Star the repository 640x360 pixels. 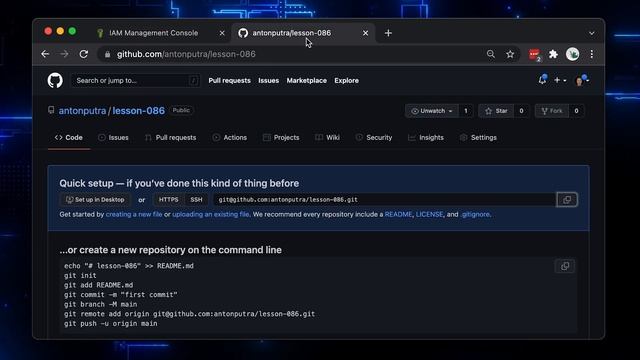[496, 111]
